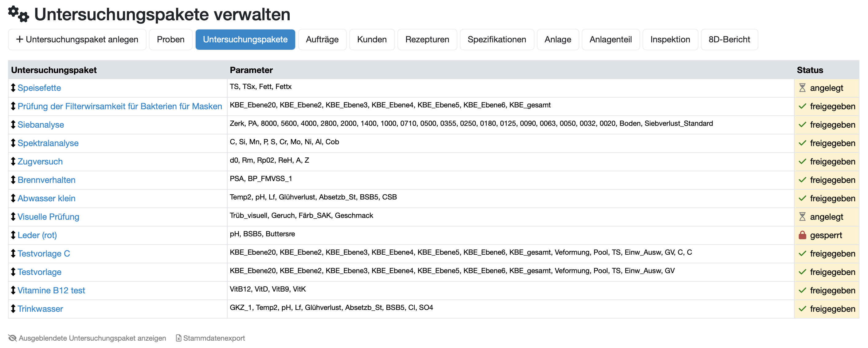Click the hourglass icon in the Visuelle Prüfung row
This screenshot has height=348, width=868.
point(802,217)
